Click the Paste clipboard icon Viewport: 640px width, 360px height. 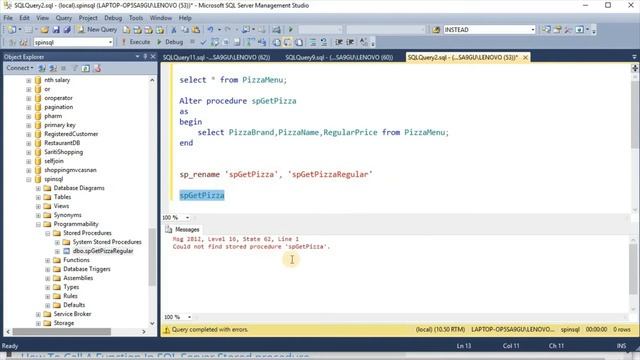coord(196,30)
